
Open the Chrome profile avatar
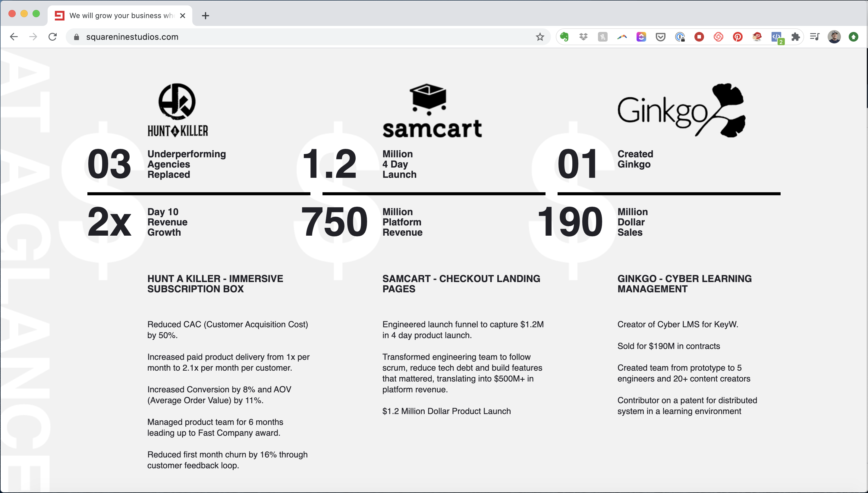pos(834,36)
